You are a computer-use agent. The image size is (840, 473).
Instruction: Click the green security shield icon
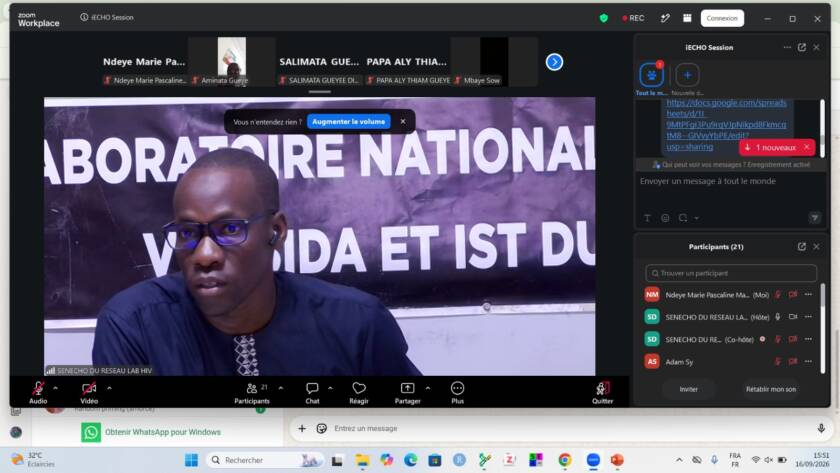[x=604, y=18]
